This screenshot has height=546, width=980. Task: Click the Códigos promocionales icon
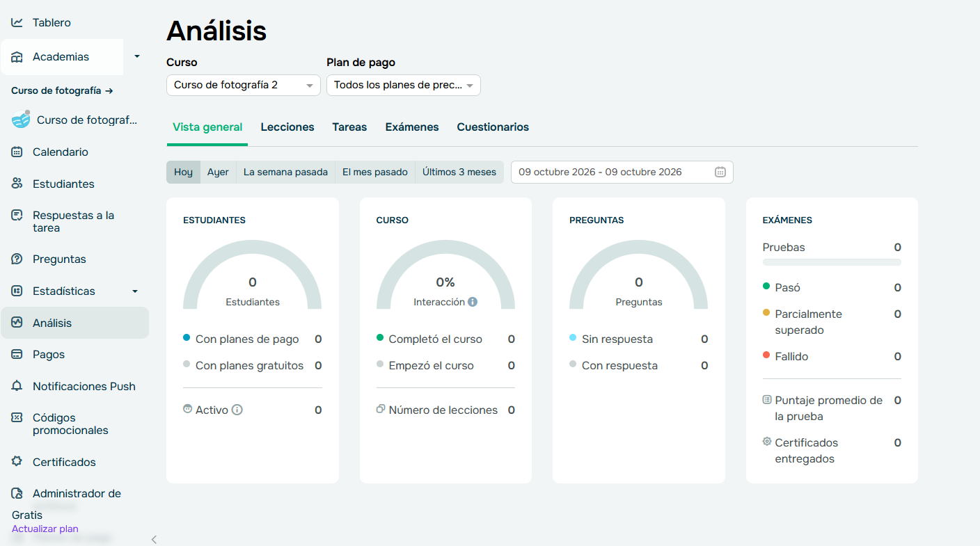point(17,418)
